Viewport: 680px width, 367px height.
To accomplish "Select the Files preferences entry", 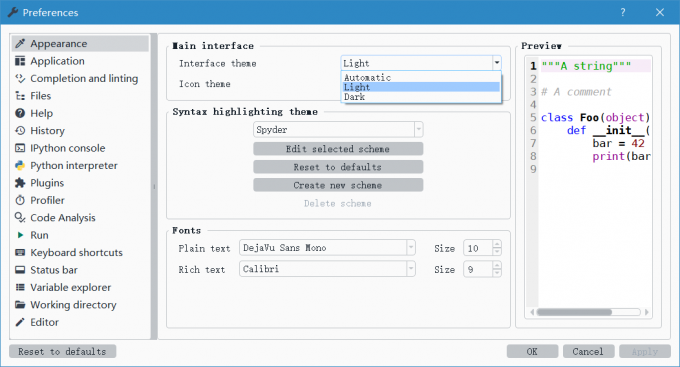I will pyautogui.click(x=80, y=96).
